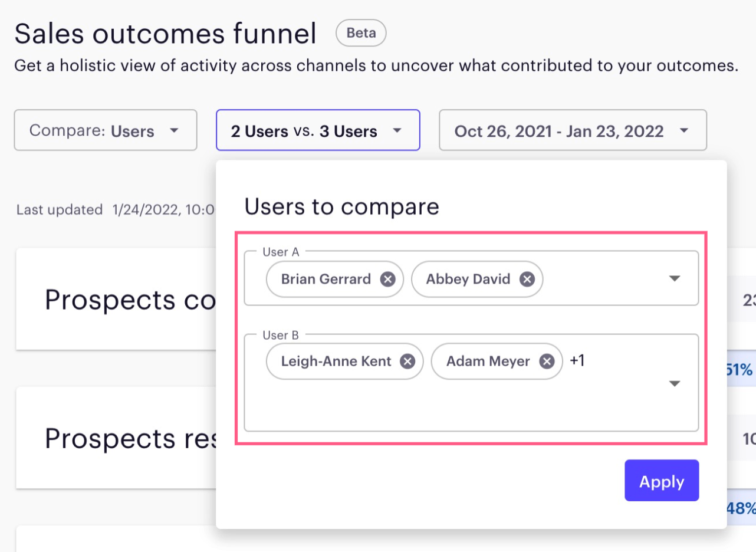The image size is (756, 552).
Task: Click the Leigh-Anne Kent chip label
Action: tap(336, 361)
